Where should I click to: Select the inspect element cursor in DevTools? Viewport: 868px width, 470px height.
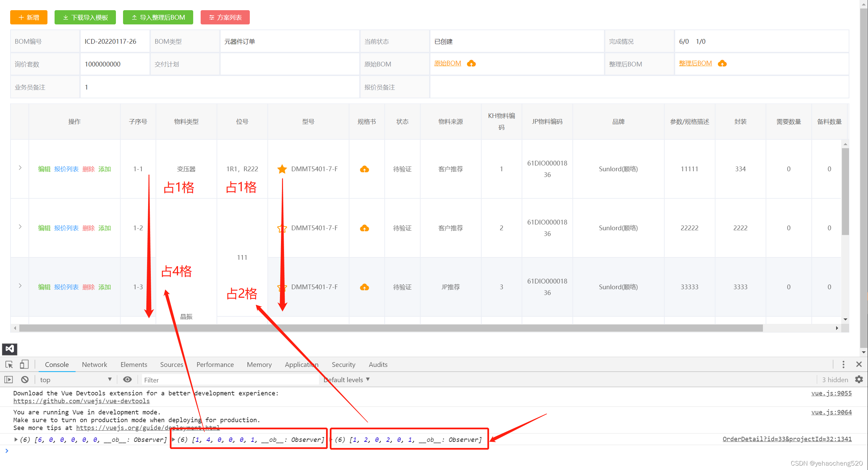coord(8,364)
